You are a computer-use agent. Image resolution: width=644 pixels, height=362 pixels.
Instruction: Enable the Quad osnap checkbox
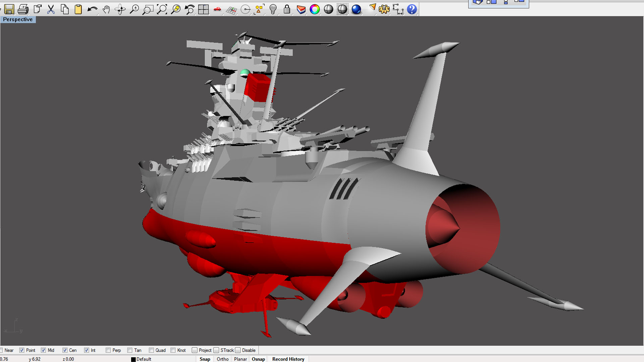click(151, 350)
